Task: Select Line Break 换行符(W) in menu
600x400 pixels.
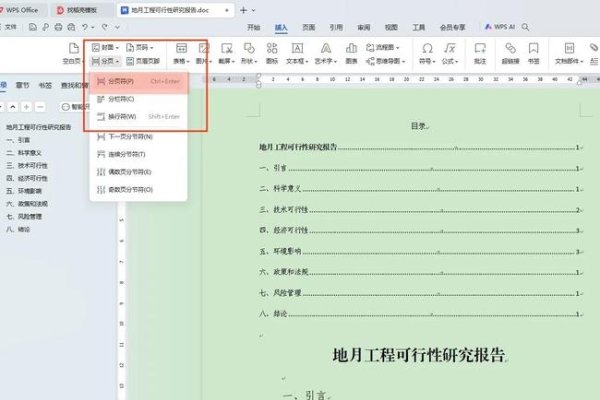Action: click(x=139, y=117)
